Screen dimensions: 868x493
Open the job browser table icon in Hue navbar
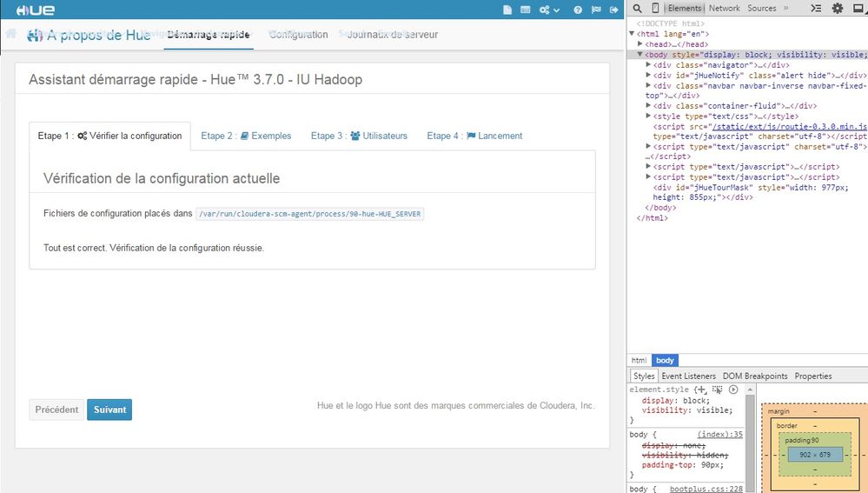click(x=526, y=10)
